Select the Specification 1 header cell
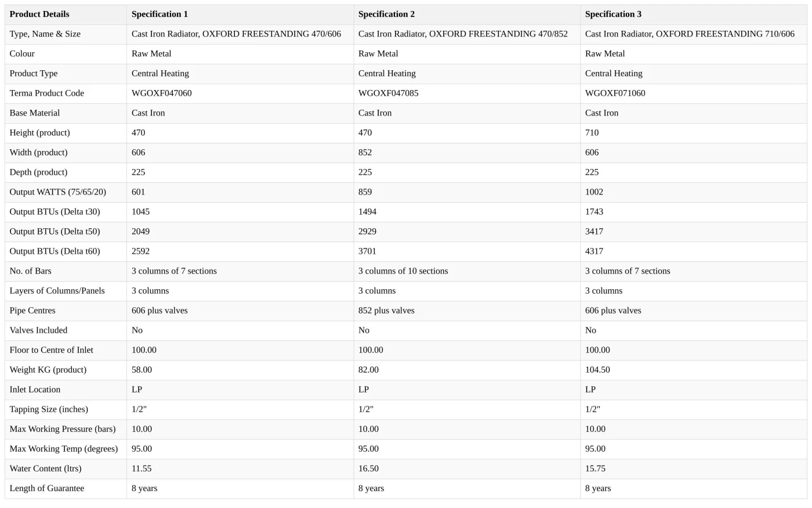Image resolution: width=812 pixels, height=508 pixels. point(240,15)
